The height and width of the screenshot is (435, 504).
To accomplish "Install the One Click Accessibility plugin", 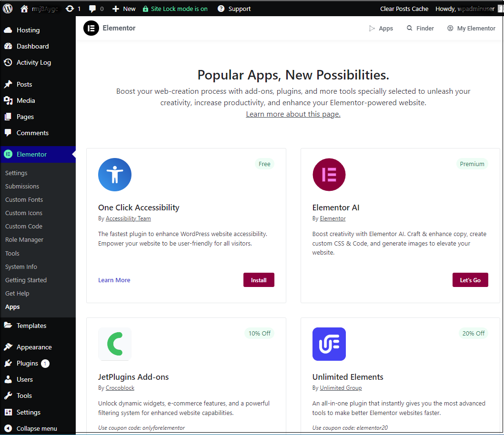I will point(259,280).
